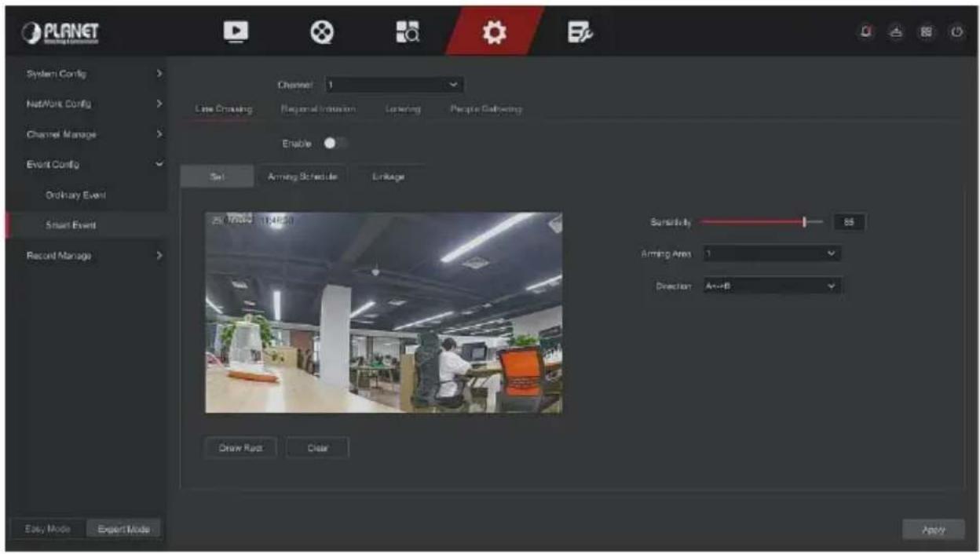Switch to Regional Intrusion tab

317,109
